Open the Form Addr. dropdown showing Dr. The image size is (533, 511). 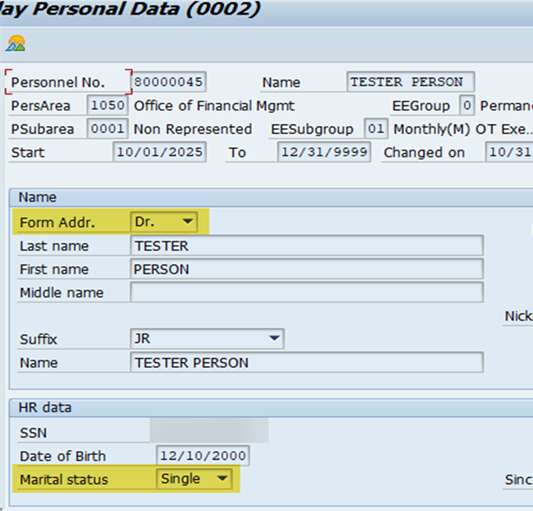164,222
